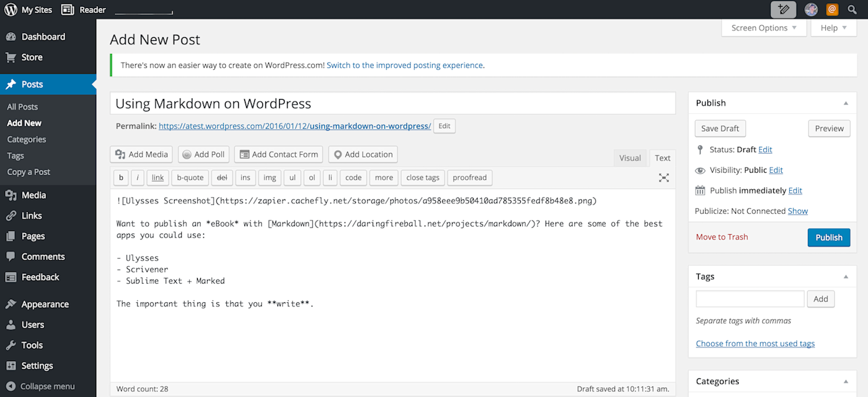This screenshot has width=868, height=397.
Task: Apply bold with the b button
Action: point(121,177)
